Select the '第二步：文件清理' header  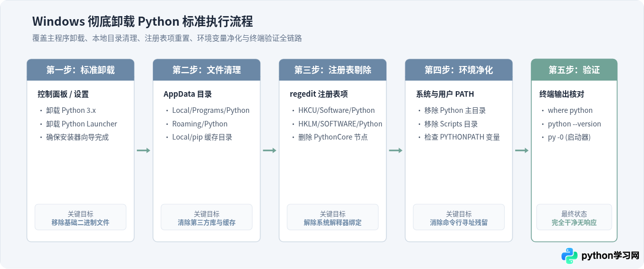click(x=207, y=70)
